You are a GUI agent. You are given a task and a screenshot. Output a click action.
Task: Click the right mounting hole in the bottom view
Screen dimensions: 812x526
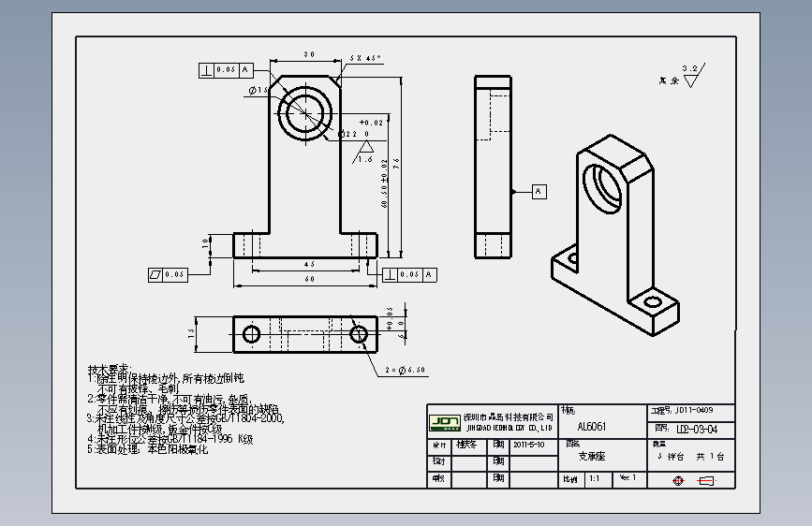(359, 334)
